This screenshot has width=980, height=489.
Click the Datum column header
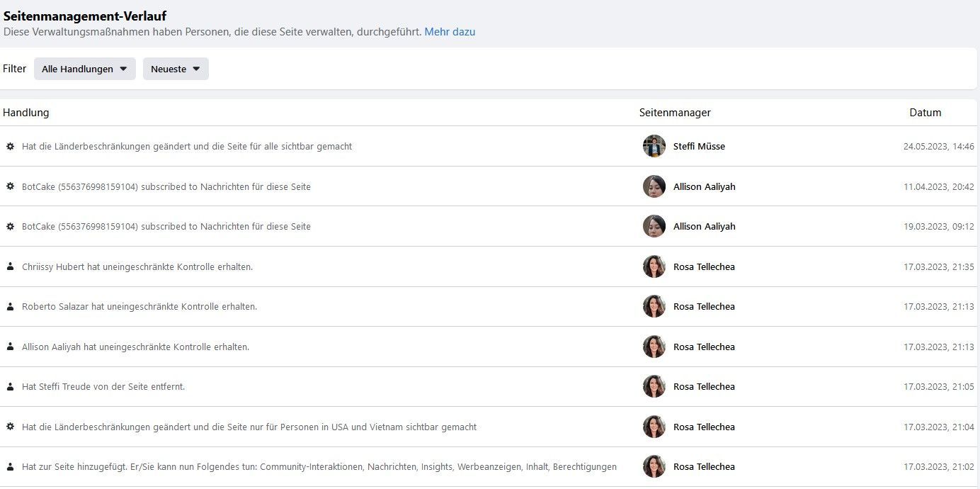[925, 112]
